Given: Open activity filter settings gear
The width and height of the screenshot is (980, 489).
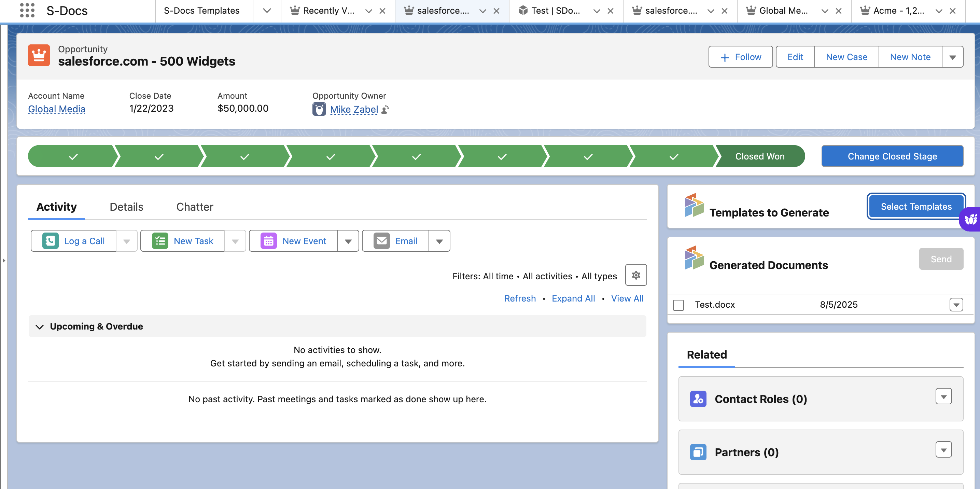Looking at the screenshot, I should coord(636,275).
